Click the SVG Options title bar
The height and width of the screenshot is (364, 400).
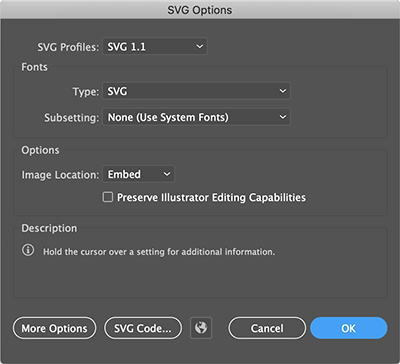200,10
